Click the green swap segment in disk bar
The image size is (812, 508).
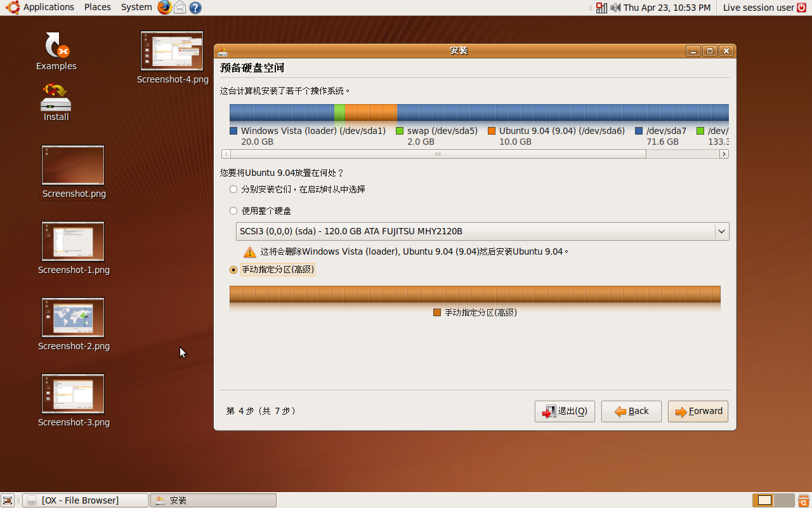coord(339,113)
